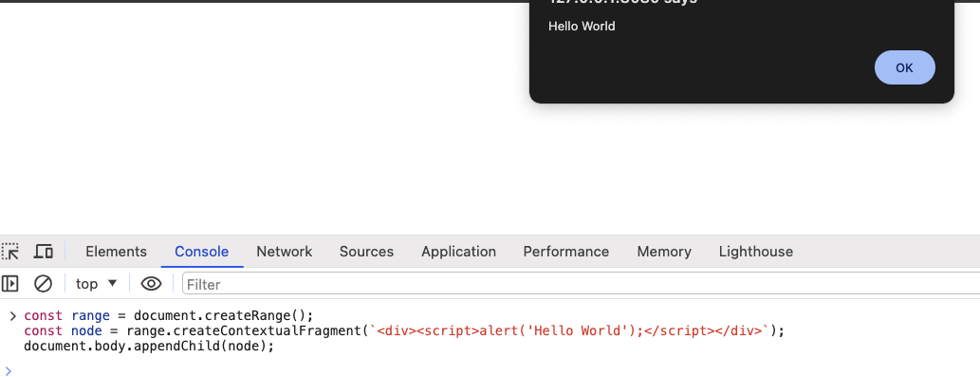Open the Network tab
Screen dimensions: 980x377
click(285, 252)
